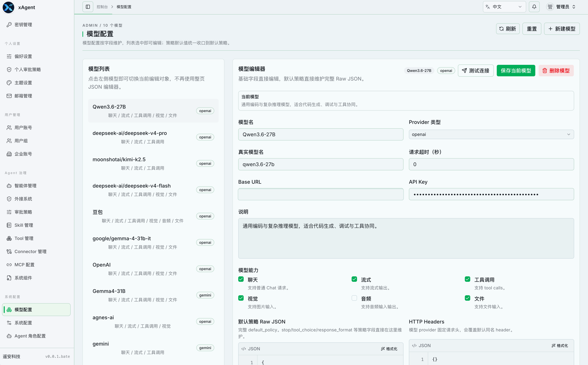
Task: Click the shield icon beside 个人审批策略
Action: click(9, 70)
